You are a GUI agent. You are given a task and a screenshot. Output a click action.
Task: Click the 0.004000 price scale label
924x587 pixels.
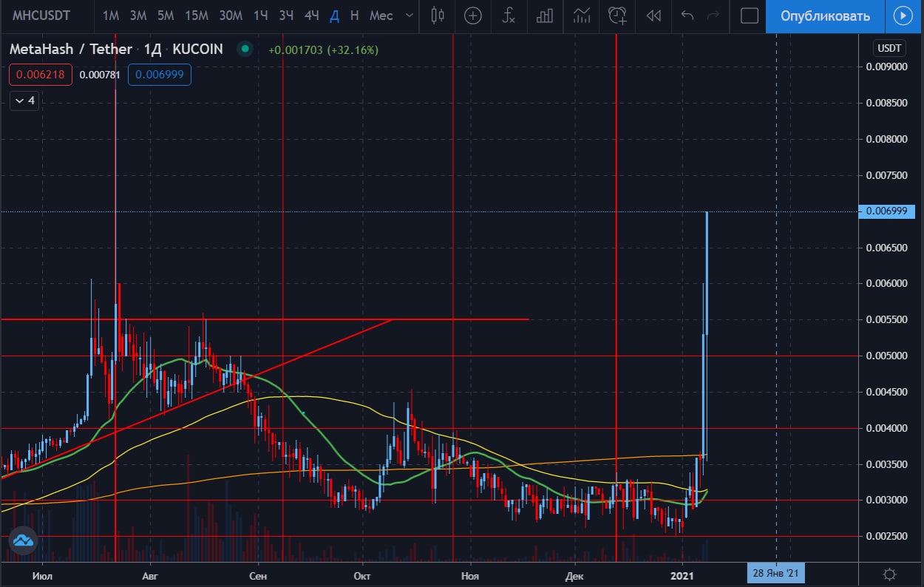pos(886,428)
